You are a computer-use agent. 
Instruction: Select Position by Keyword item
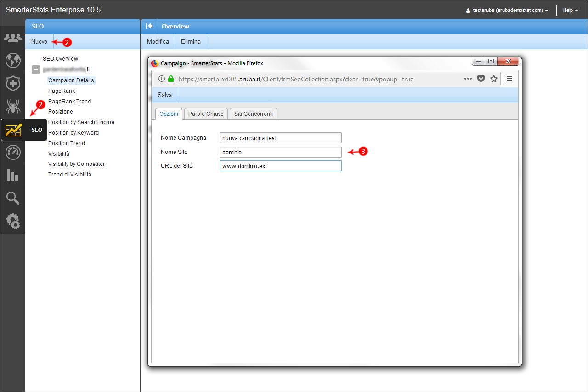73,133
